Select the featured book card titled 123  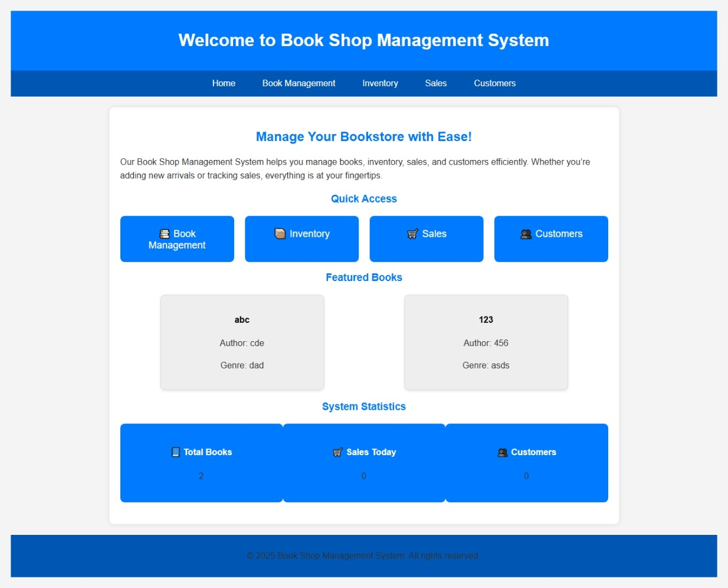click(x=486, y=342)
